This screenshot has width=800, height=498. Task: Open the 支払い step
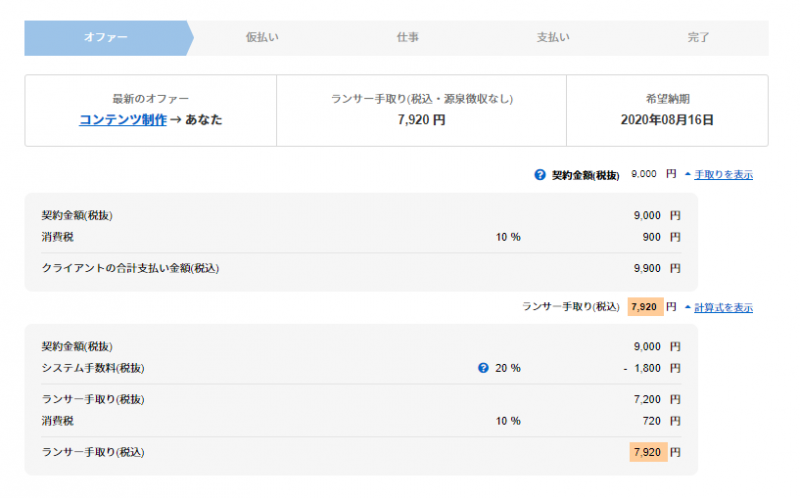[553, 38]
